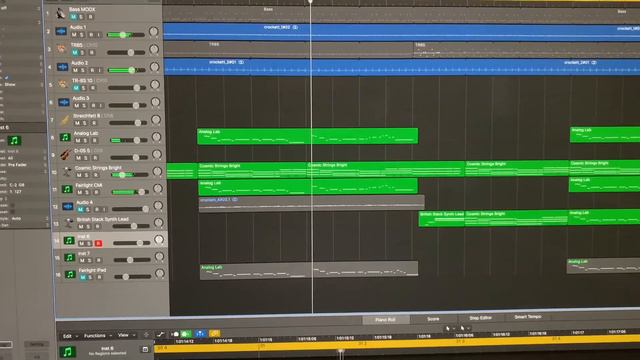The height and width of the screenshot is (360, 640).
Task: Switch to the Piano Roll tab
Action: click(x=385, y=320)
